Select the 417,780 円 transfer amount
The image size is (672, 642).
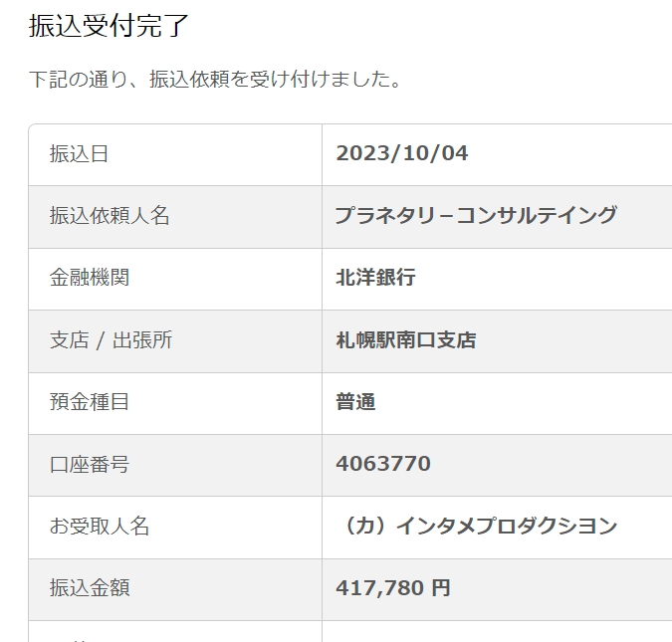click(x=393, y=588)
